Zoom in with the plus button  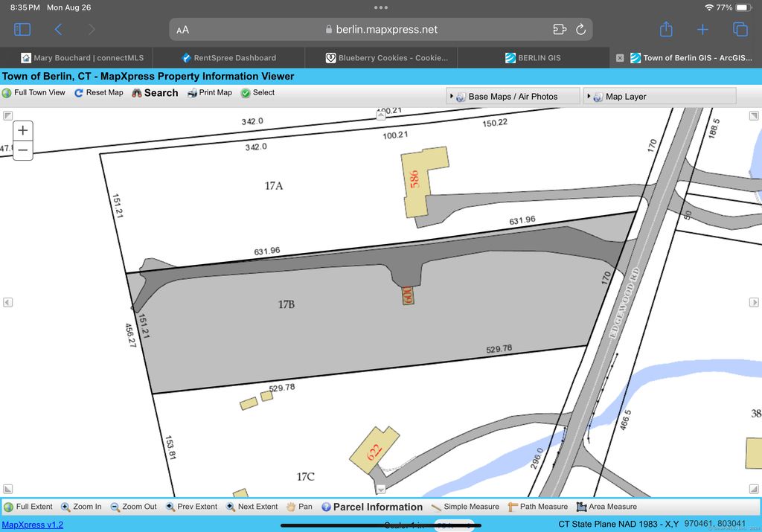tap(23, 130)
